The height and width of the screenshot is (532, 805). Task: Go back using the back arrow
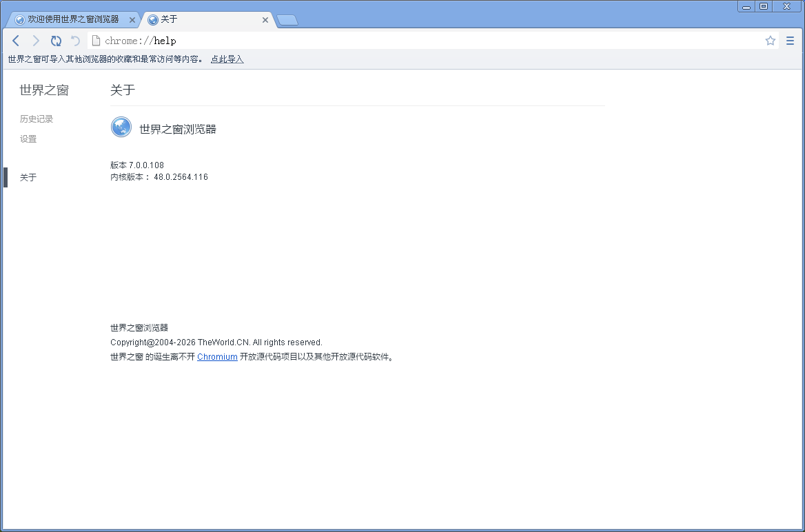(16, 41)
